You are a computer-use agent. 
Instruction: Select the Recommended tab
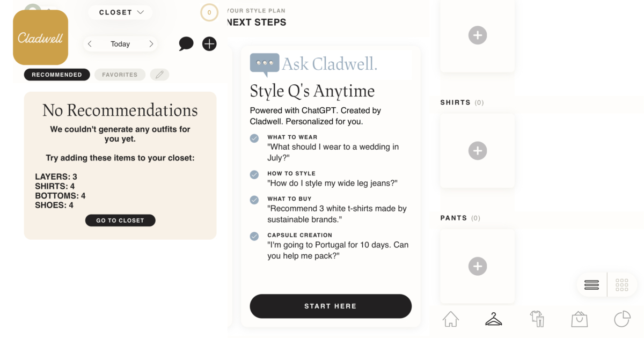coord(56,75)
